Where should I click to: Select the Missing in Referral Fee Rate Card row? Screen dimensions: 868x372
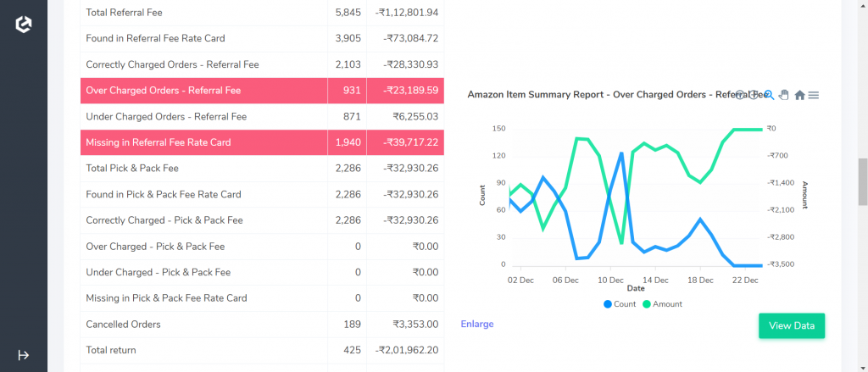coord(262,142)
